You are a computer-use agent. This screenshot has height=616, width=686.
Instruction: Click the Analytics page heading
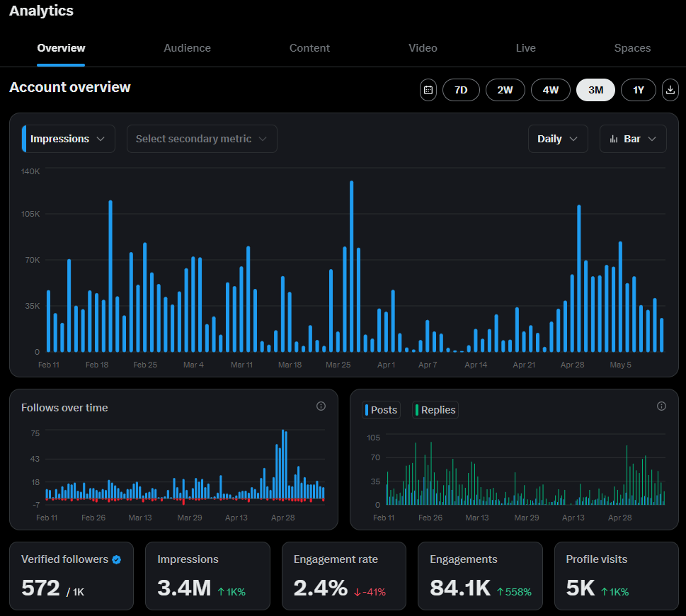tap(42, 11)
